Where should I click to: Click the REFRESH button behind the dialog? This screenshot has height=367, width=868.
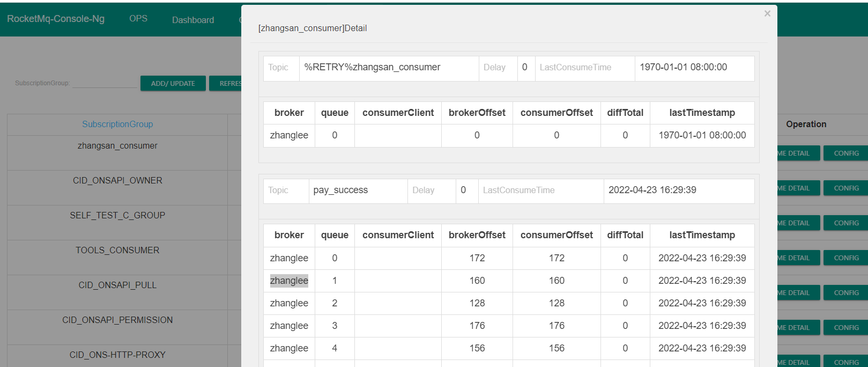tap(225, 83)
